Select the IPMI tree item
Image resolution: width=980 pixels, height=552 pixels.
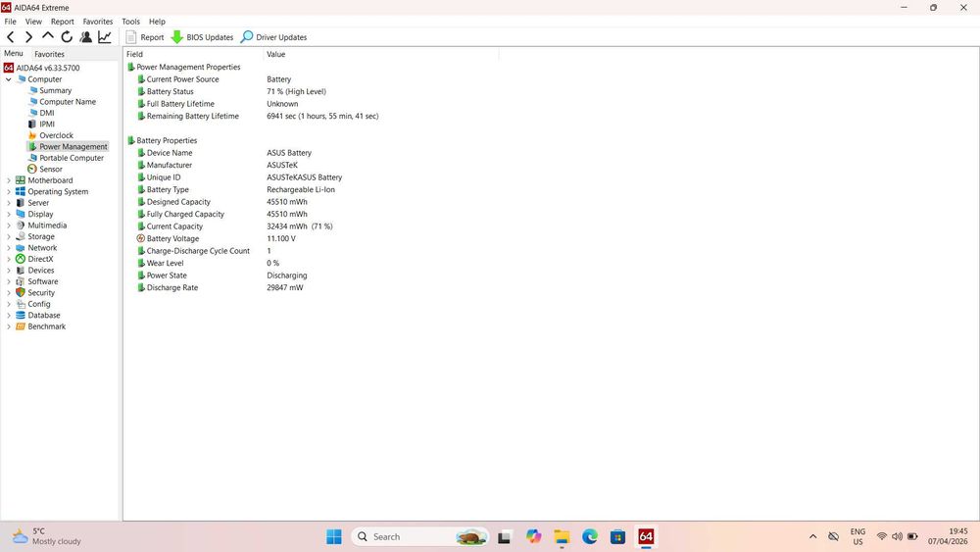click(41, 125)
